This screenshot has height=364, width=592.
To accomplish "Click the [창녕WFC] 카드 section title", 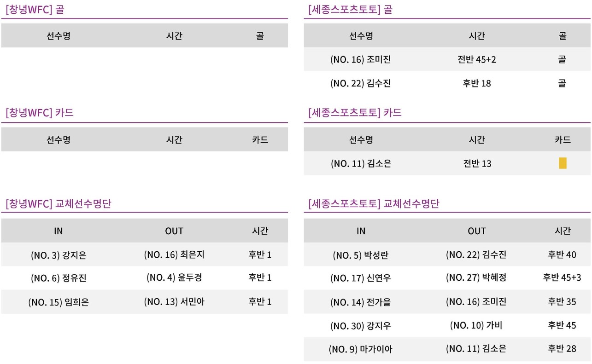I will (x=40, y=113).
